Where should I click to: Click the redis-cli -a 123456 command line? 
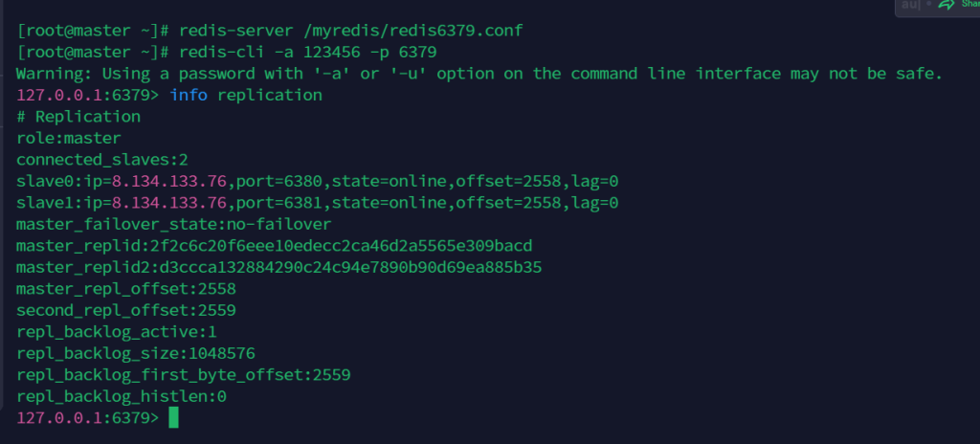(304, 52)
